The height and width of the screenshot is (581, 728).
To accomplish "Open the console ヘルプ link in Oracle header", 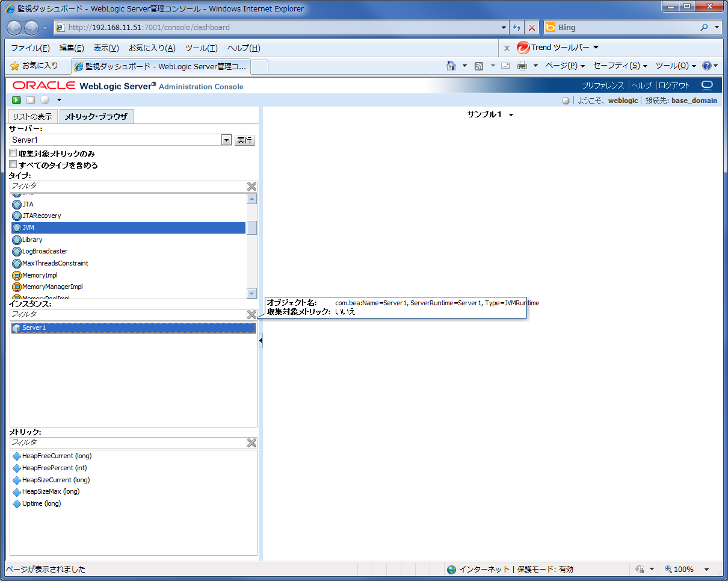I will pyautogui.click(x=641, y=85).
